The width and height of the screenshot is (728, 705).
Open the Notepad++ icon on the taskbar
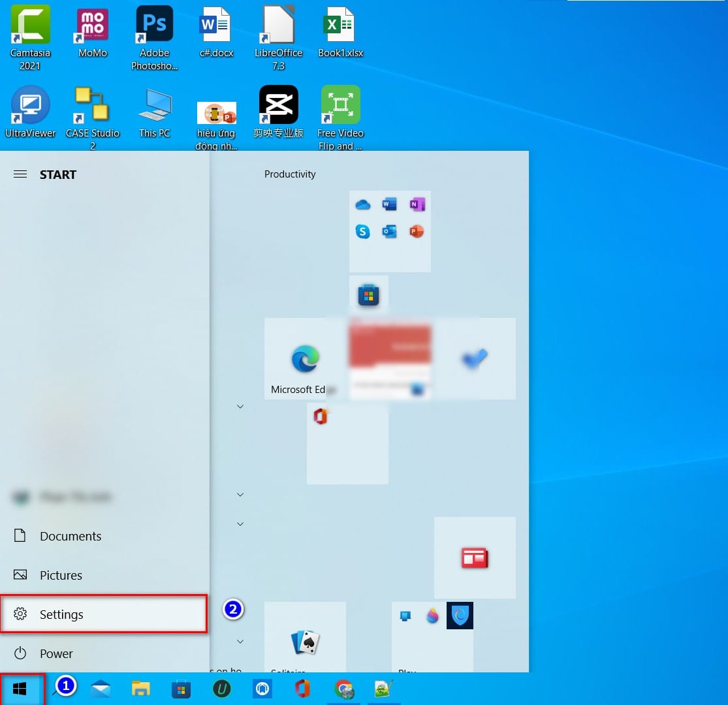383,689
